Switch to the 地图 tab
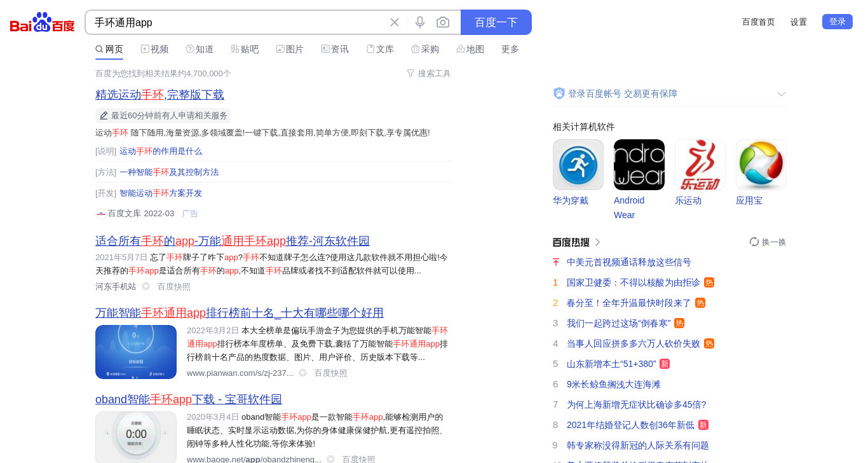The image size is (868, 463). click(470, 49)
